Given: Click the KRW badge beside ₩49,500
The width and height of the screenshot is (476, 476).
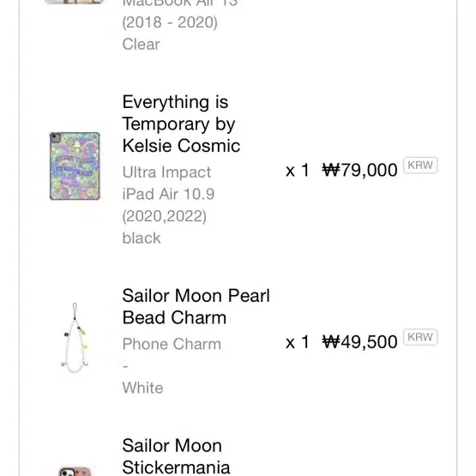Looking at the screenshot, I should 420,337.
